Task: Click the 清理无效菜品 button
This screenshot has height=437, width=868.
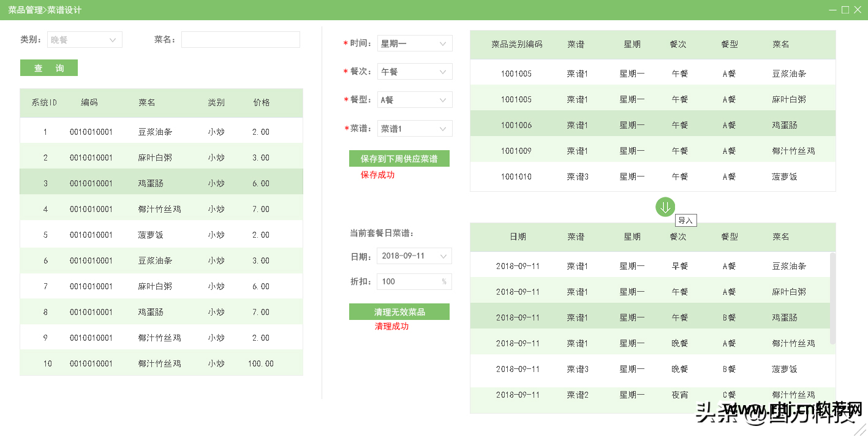Action: tap(399, 312)
